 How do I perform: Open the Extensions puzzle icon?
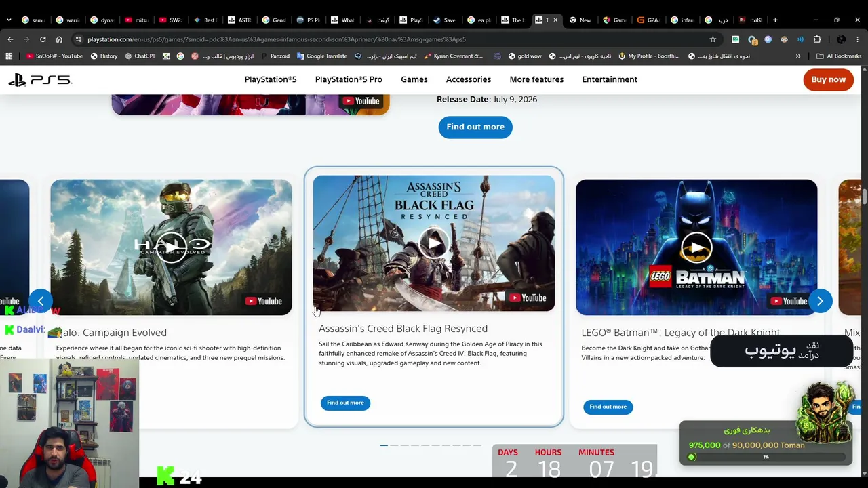coord(817,39)
